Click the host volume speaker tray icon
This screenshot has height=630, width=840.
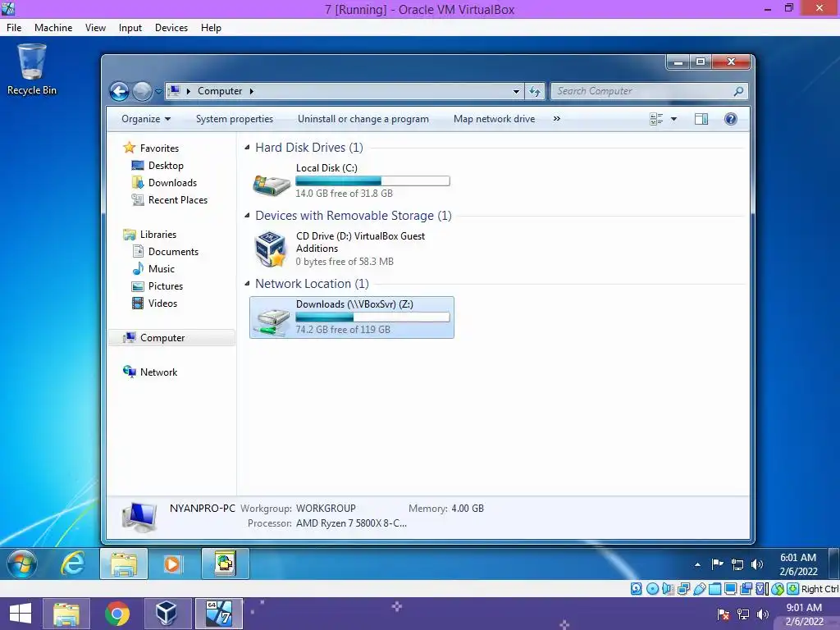click(x=762, y=614)
